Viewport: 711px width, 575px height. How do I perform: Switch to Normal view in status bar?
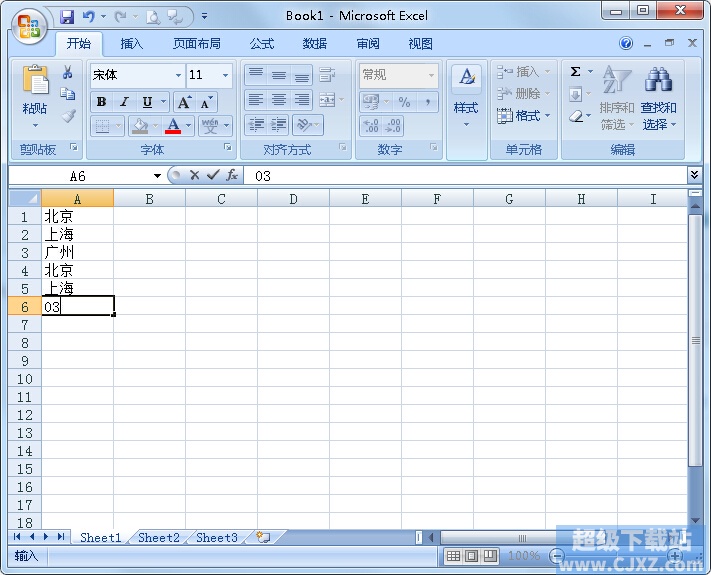[453, 556]
